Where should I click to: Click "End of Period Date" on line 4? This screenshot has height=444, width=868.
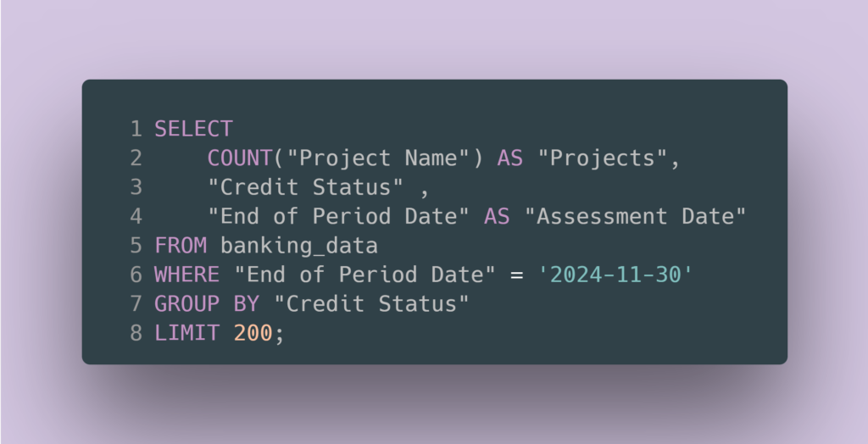point(339,216)
